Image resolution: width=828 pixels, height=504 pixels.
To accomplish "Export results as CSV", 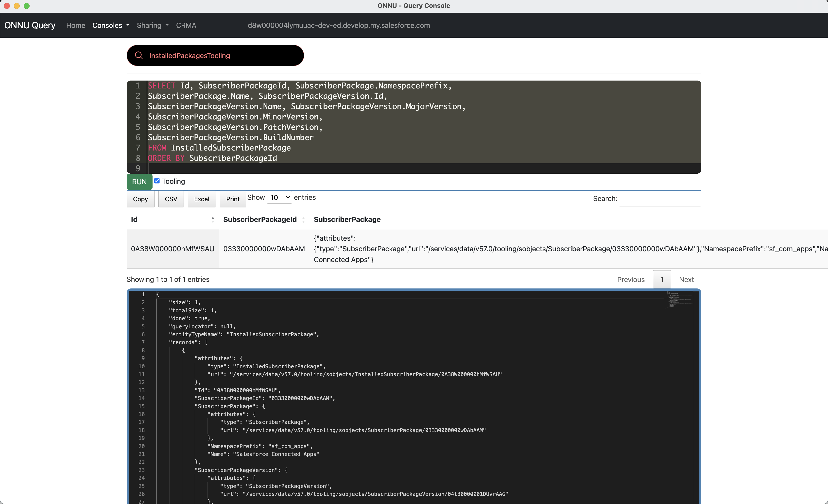I will point(171,199).
